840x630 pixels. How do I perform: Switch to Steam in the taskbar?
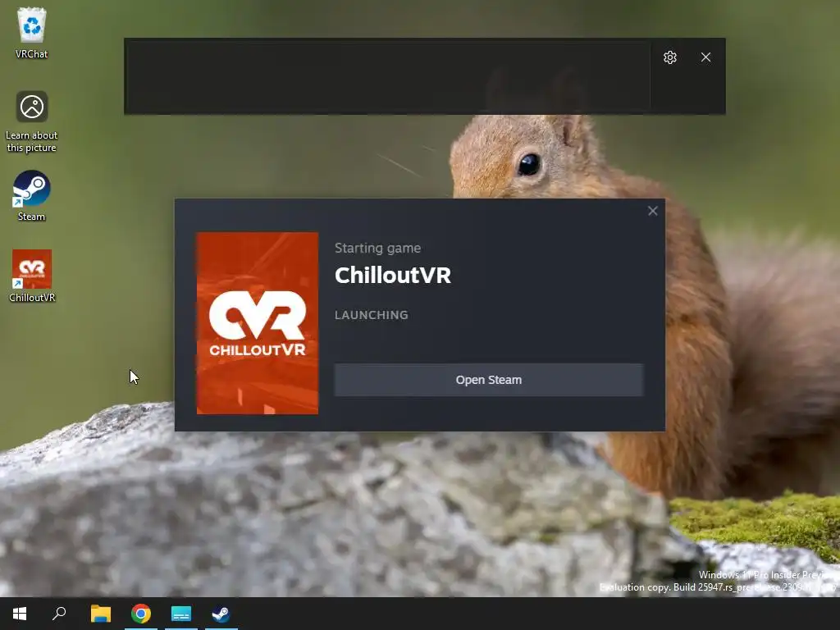pyautogui.click(x=221, y=614)
